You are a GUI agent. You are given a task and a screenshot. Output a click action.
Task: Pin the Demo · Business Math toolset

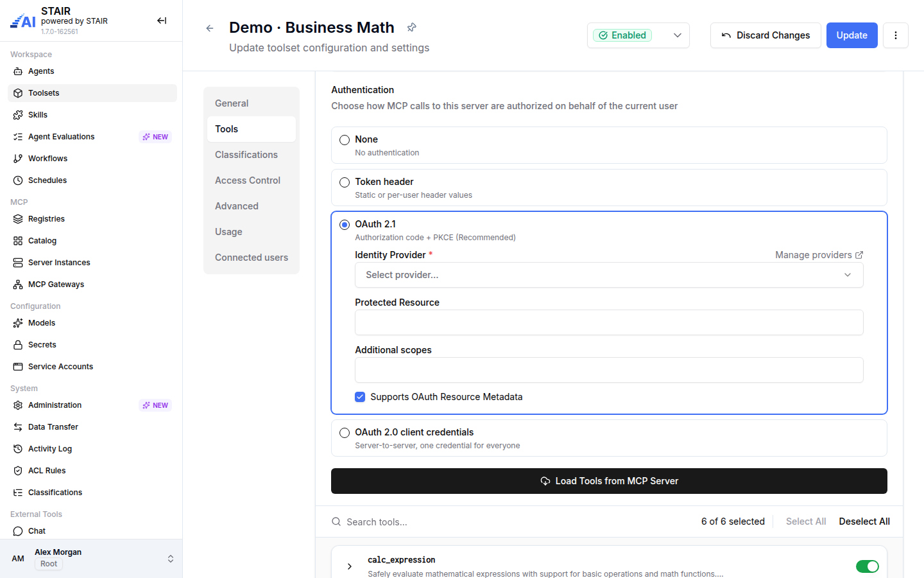pyautogui.click(x=412, y=27)
